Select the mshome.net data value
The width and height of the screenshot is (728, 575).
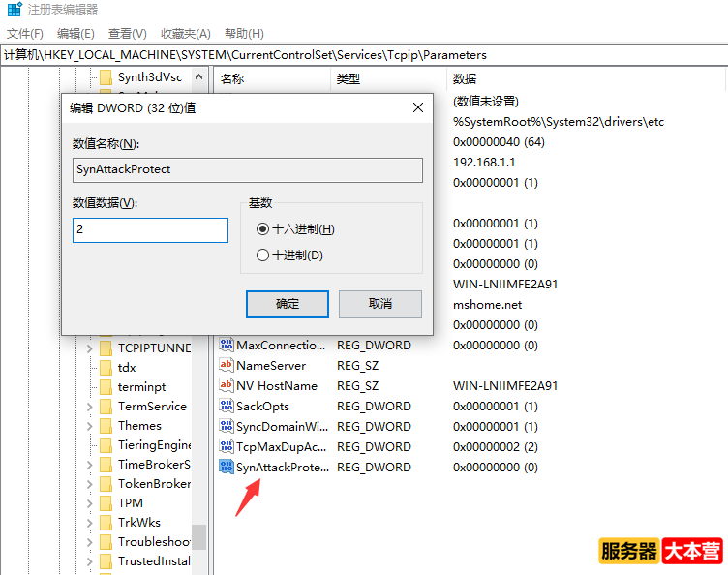[x=488, y=304]
